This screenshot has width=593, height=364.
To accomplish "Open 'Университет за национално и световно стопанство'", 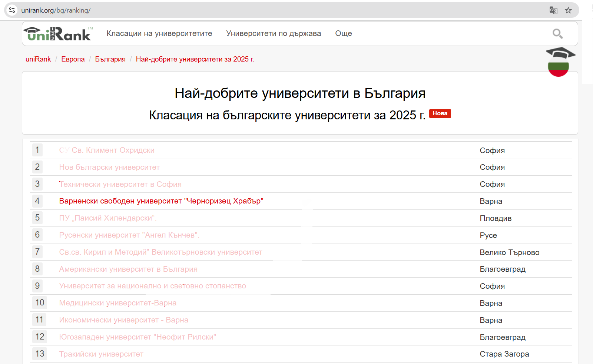I will tap(153, 286).
